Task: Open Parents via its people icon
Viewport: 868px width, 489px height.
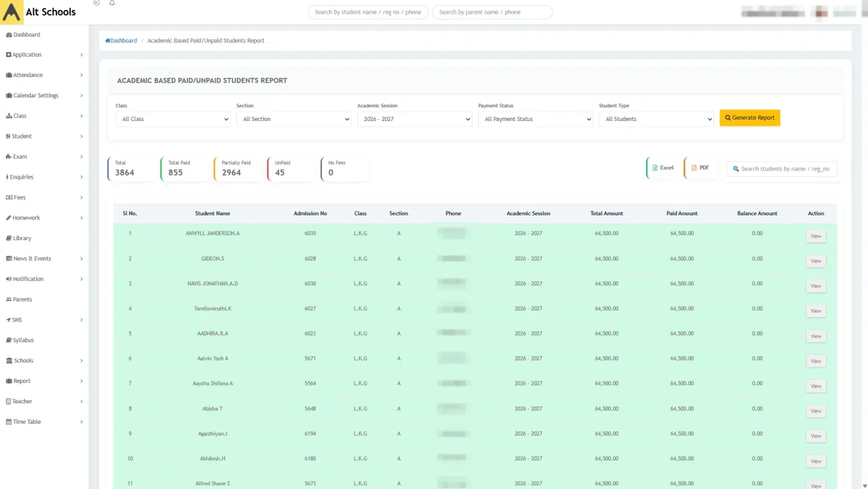Action: tap(9, 300)
